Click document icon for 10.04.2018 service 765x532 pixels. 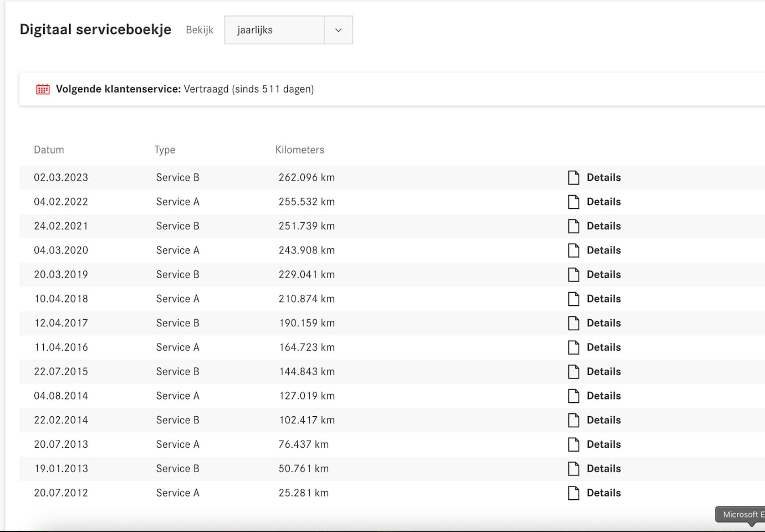(x=574, y=299)
